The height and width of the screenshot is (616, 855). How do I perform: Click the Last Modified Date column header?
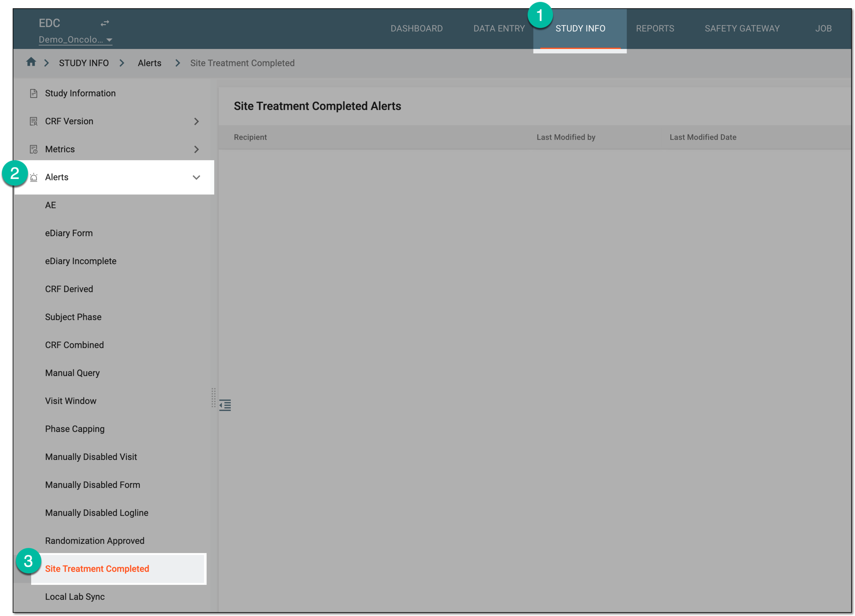click(x=703, y=137)
